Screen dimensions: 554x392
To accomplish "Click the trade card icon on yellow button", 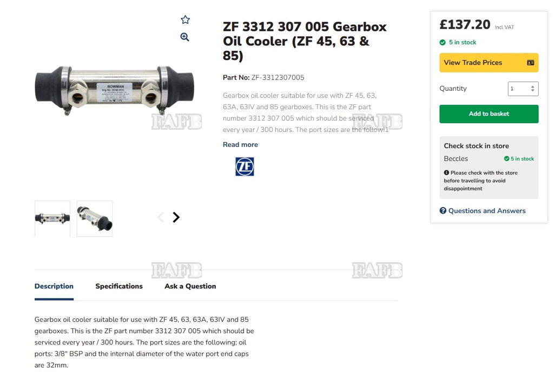I will point(530,63).
